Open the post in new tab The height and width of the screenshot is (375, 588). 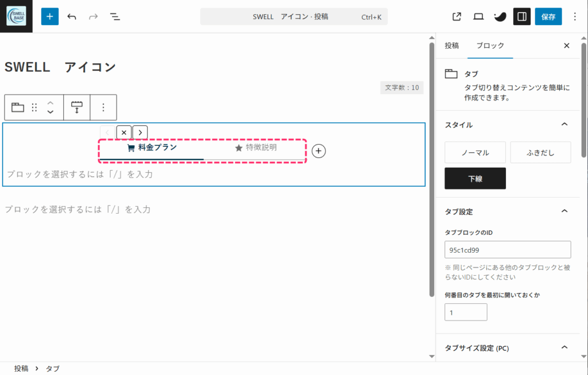(457, 17)
